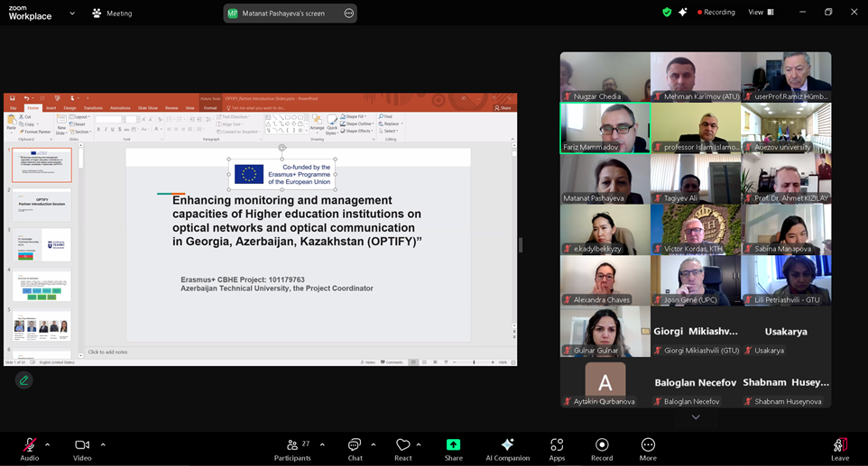Open the View layout menu
This screenshot has width=868, height=466.
coord(761,13)
